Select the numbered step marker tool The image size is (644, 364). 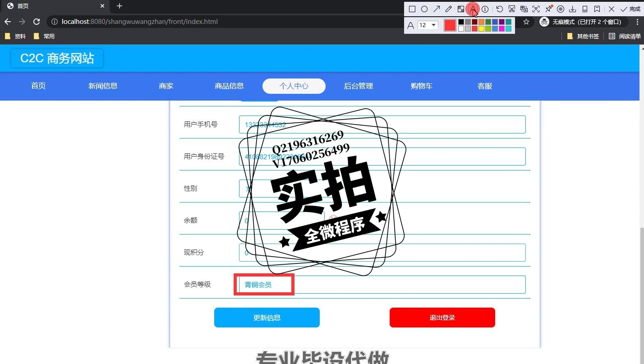(485, 9)
